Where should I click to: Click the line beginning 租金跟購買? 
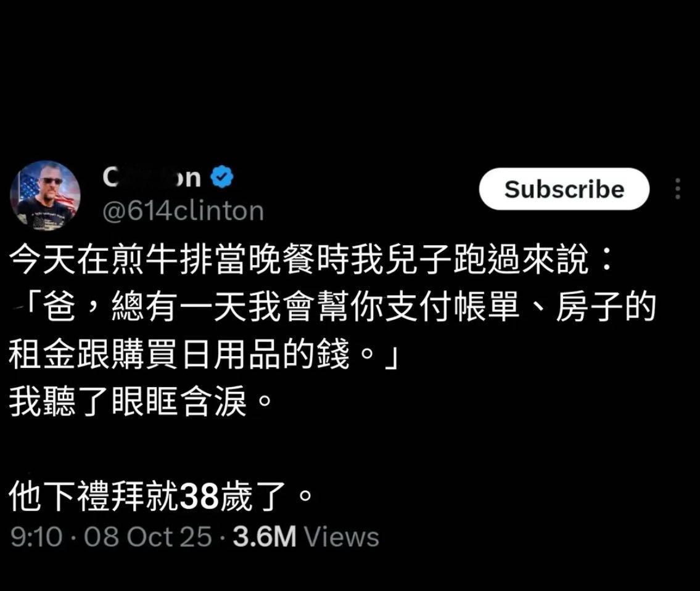[x=204, y=354]
